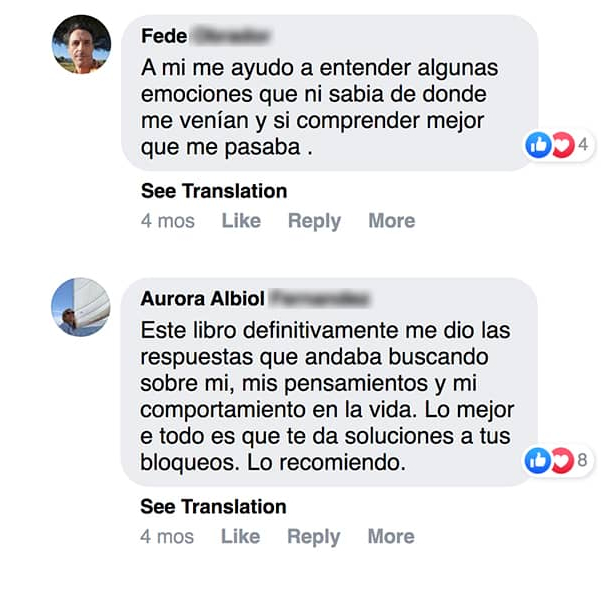Click the blue thumbs-up reaction icon on Fede's comment

coord(538,146)
